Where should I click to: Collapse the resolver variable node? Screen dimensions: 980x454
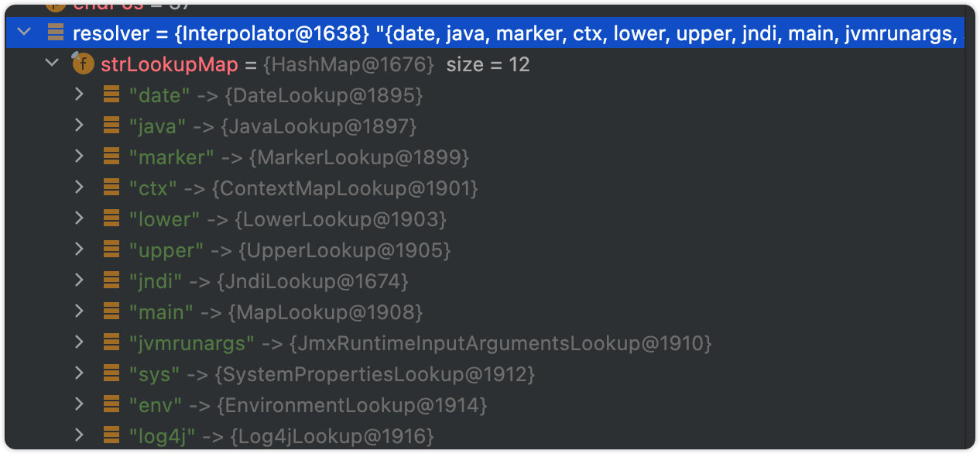23,33
